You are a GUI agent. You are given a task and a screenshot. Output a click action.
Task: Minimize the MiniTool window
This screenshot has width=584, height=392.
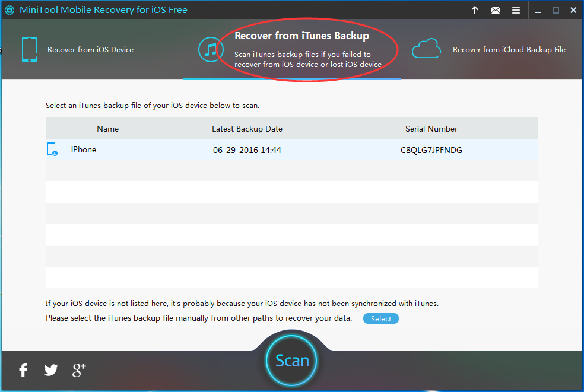coord(538,11)
